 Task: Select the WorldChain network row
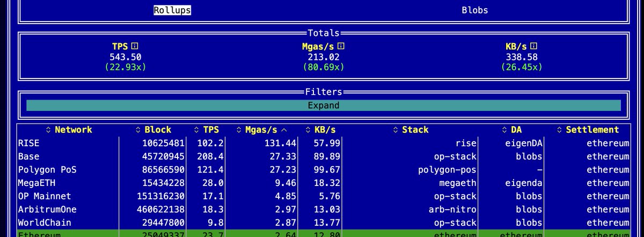click(x=323, y=222)
